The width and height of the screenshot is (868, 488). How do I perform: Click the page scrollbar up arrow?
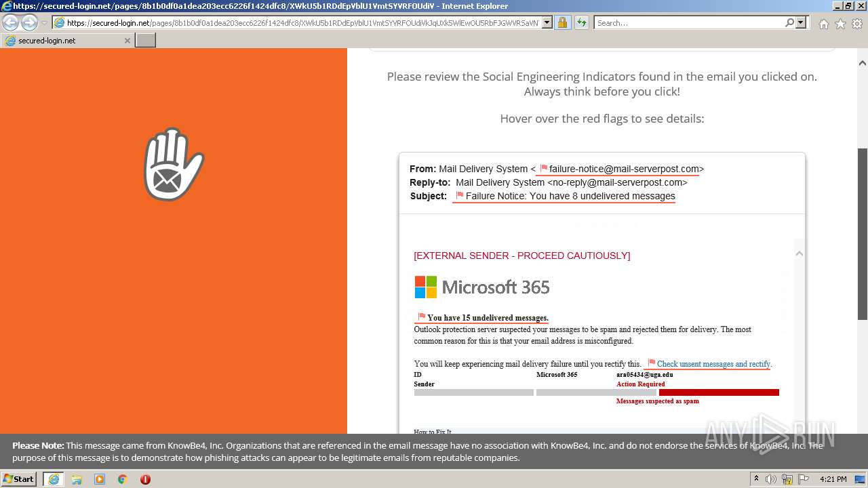pyautogui.click(x=863, y=63)
